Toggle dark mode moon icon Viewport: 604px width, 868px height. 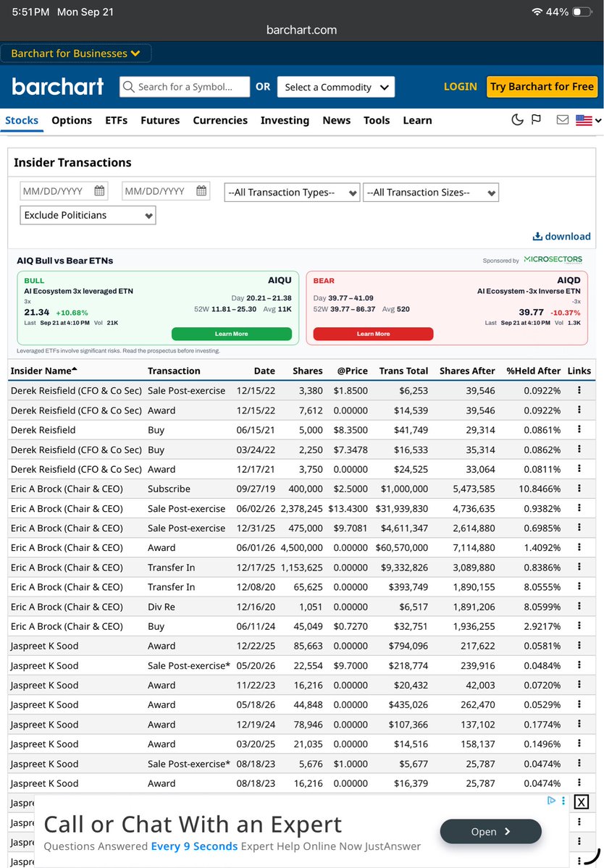tap(517, 119)
